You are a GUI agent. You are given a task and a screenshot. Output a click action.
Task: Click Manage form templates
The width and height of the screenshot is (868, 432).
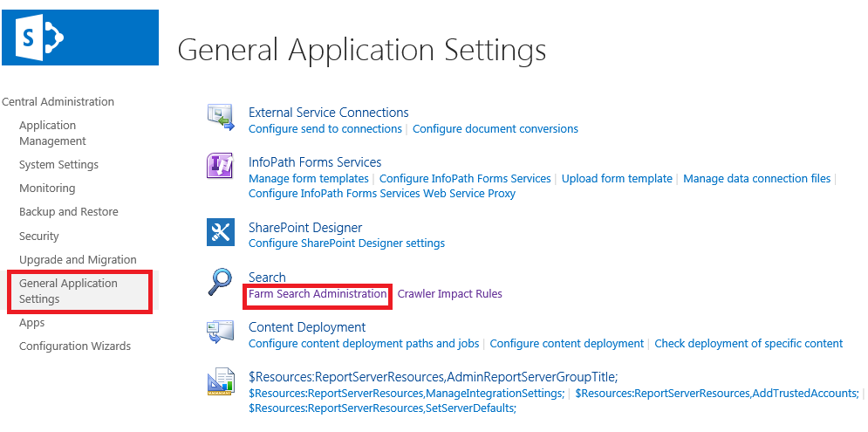(308, 178)
